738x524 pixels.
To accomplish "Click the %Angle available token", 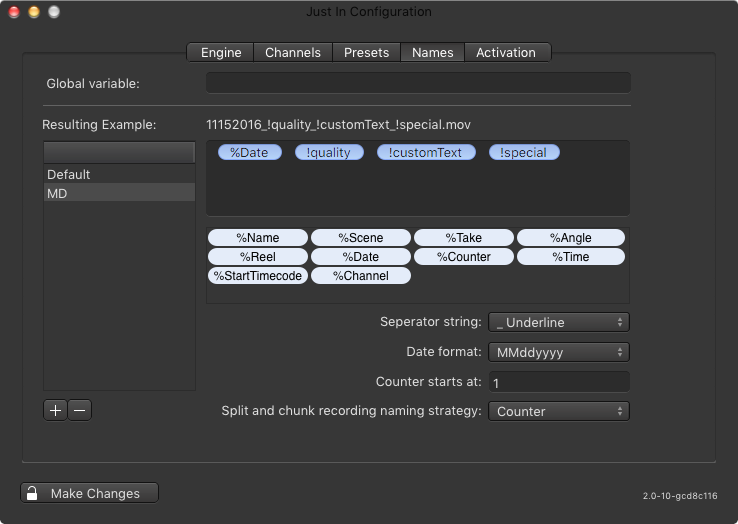I will 570,238.
